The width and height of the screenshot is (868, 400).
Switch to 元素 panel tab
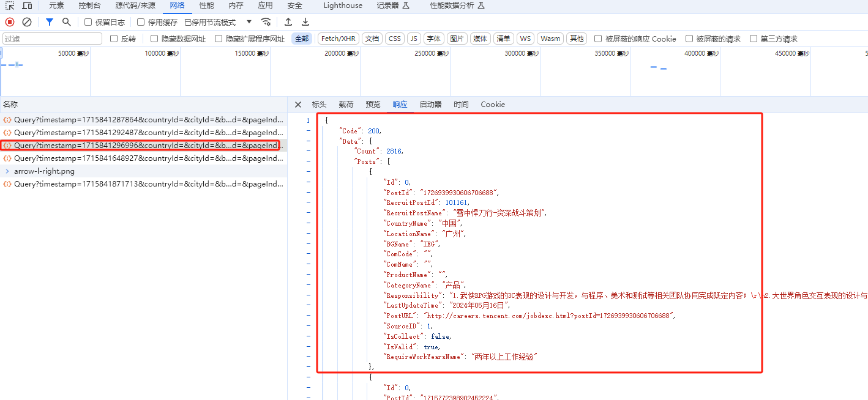pos(56,6)
